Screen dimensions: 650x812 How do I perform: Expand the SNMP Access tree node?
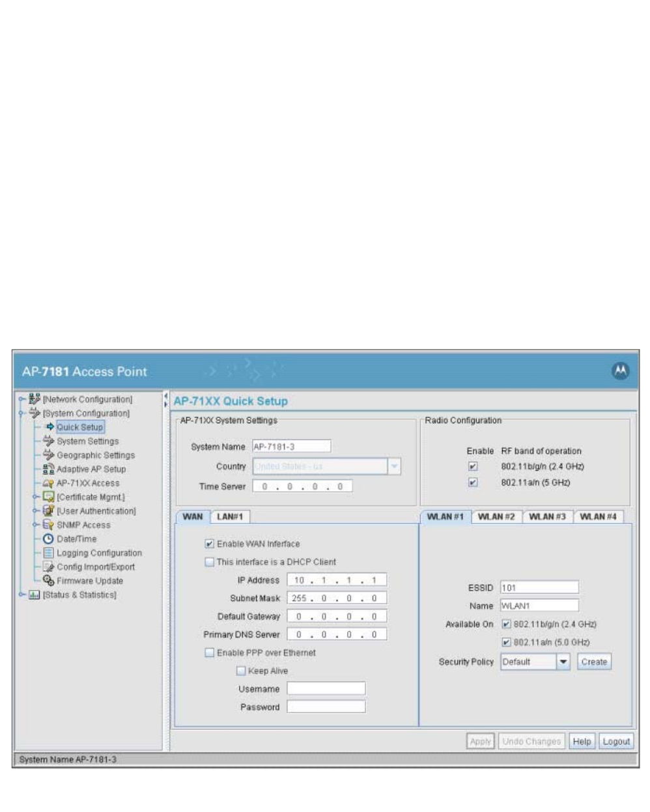(x=36, y=525)
